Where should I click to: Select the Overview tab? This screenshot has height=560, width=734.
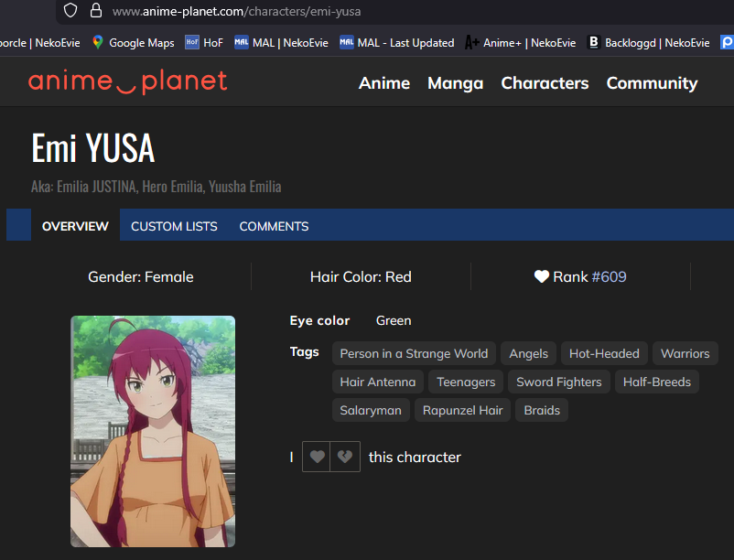[75, 225]
